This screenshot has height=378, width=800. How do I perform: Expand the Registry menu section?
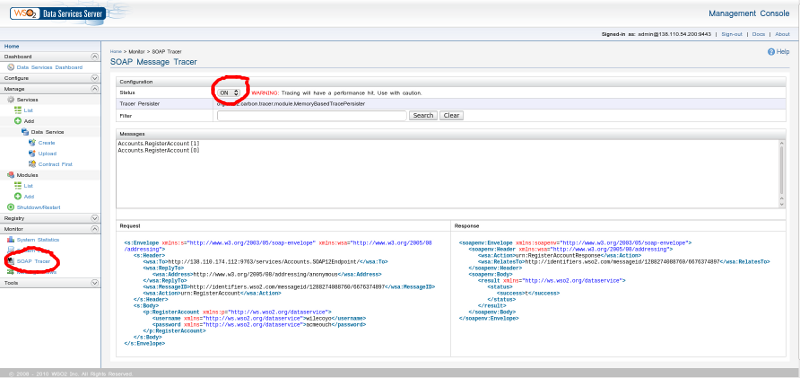tap(94, 218)
